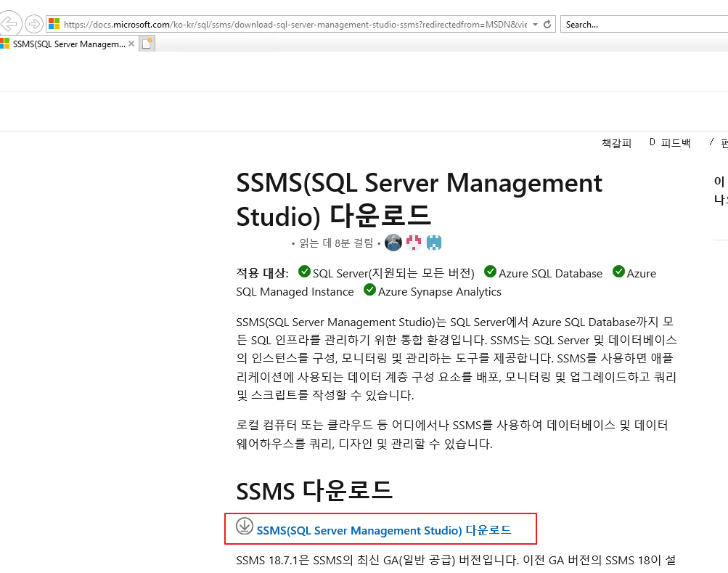
Task: Click the feedback icon next to 피드백
Action: click(651, 142)
